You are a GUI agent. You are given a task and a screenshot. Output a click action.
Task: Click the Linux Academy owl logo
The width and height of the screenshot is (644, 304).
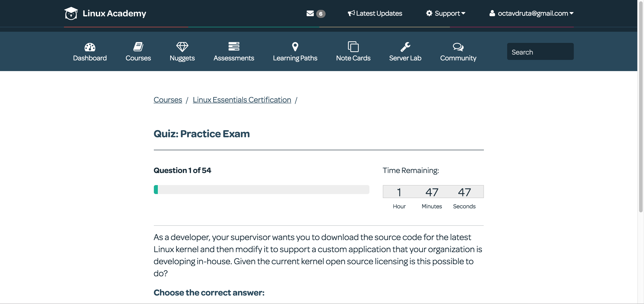pyautogui.click(x=71, y=13)
